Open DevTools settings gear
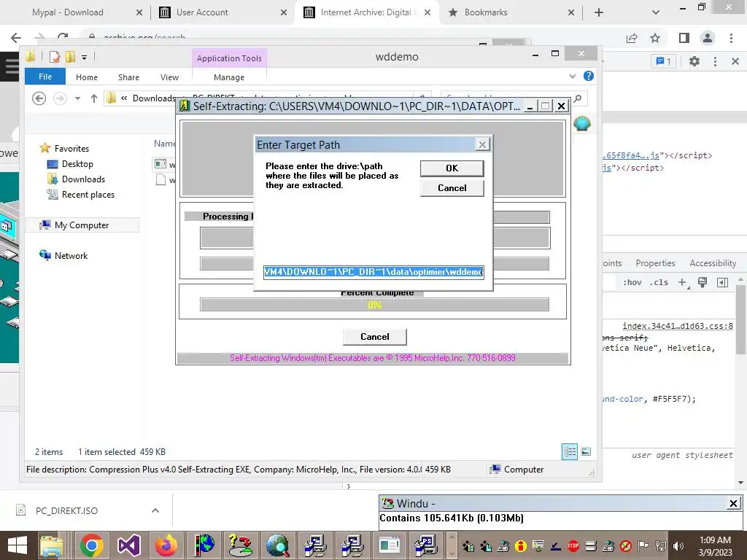 coord(694,61)
